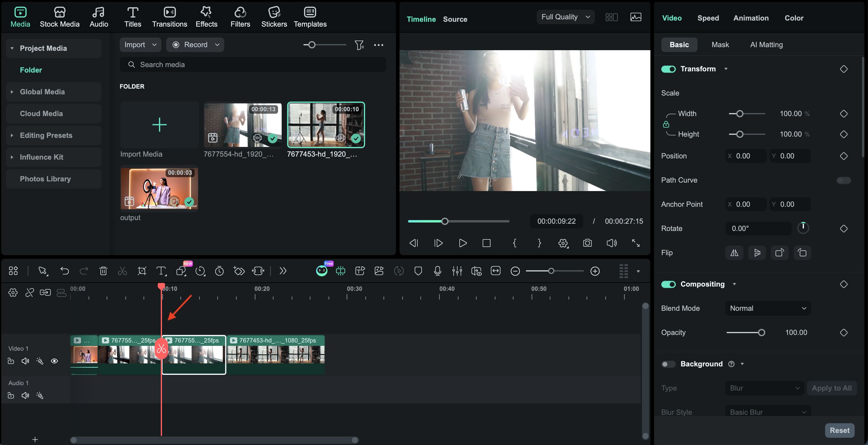Click the text tool in timeline toolbar
This screenshot has height=445, width=868.
click(161, 271)
